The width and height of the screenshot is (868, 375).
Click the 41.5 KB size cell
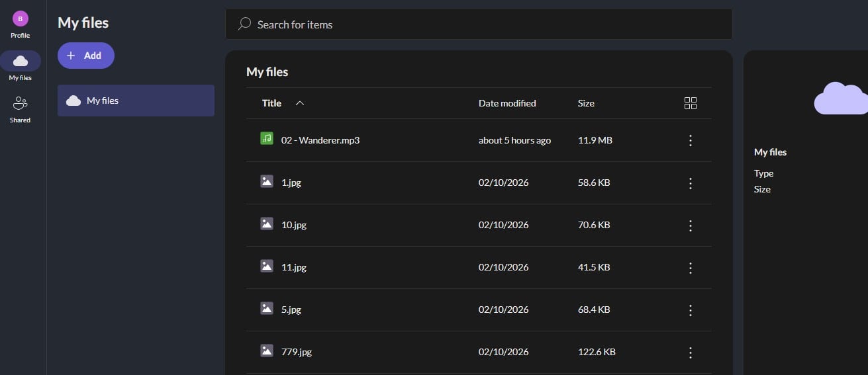[594, 267]
